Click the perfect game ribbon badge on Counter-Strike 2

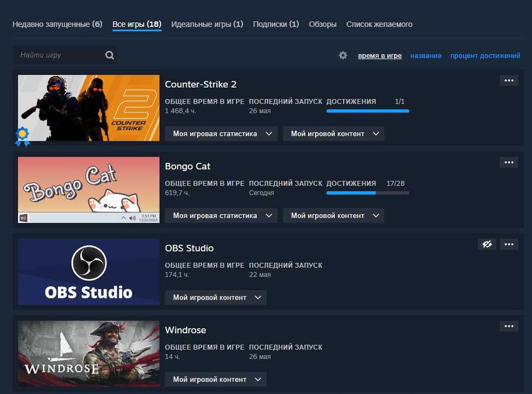[x=23, y=136]
